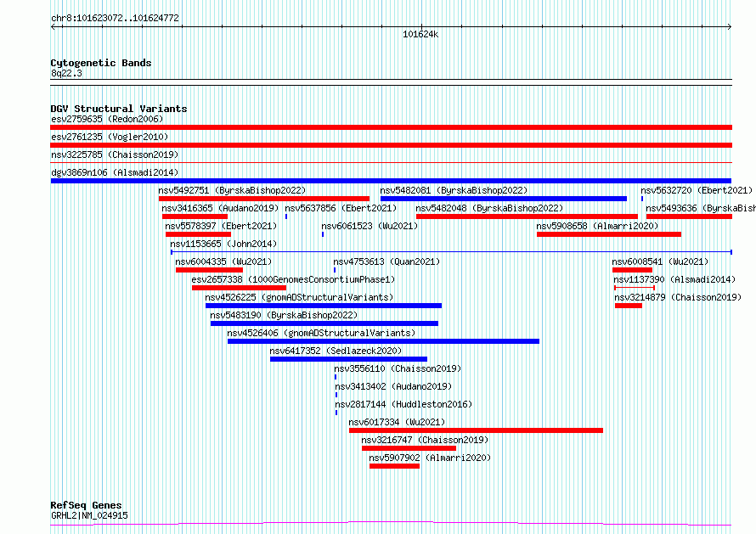Click nsv5482081 (ByrskaBishop2022) label
Image resolution: width=756 pixels, height=534 pixels.
454,190
